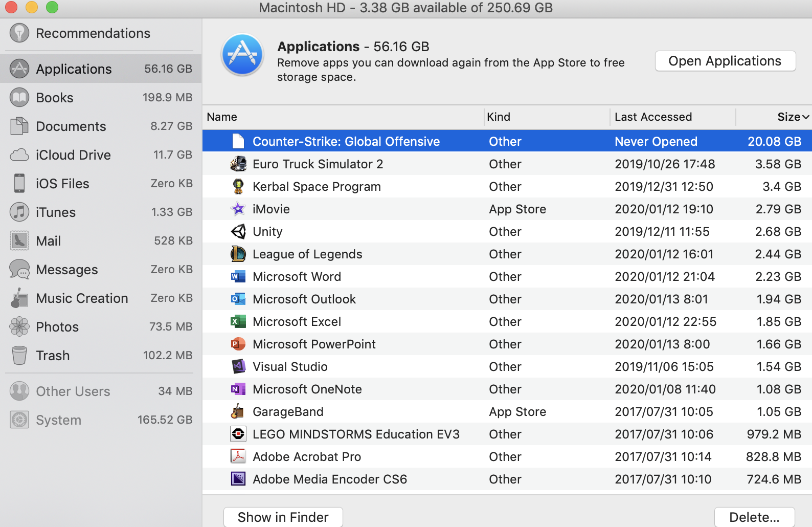Click GarageBand's App Store kind cell
The width and height of the screenshot is (812, 527).
point(517,412)
